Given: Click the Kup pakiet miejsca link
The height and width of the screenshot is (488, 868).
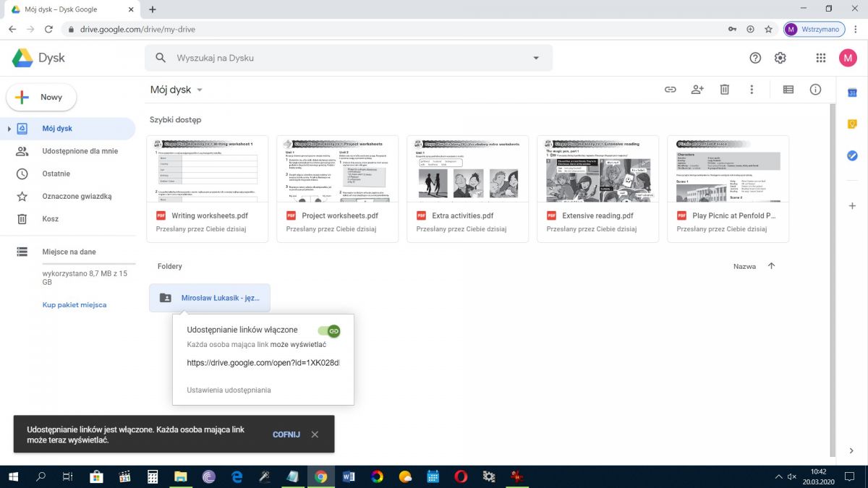Looking at the screenshot, I should (75, 305).
